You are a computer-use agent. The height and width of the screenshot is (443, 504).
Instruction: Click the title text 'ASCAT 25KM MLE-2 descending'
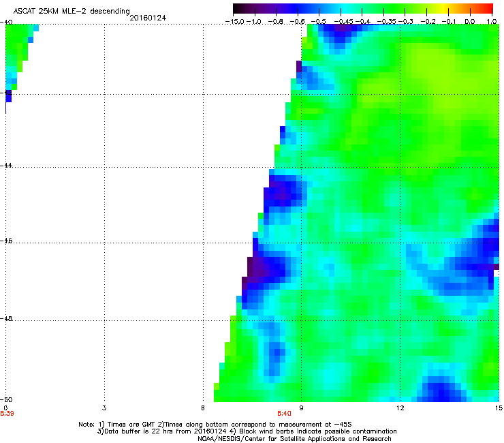point(72,12)
